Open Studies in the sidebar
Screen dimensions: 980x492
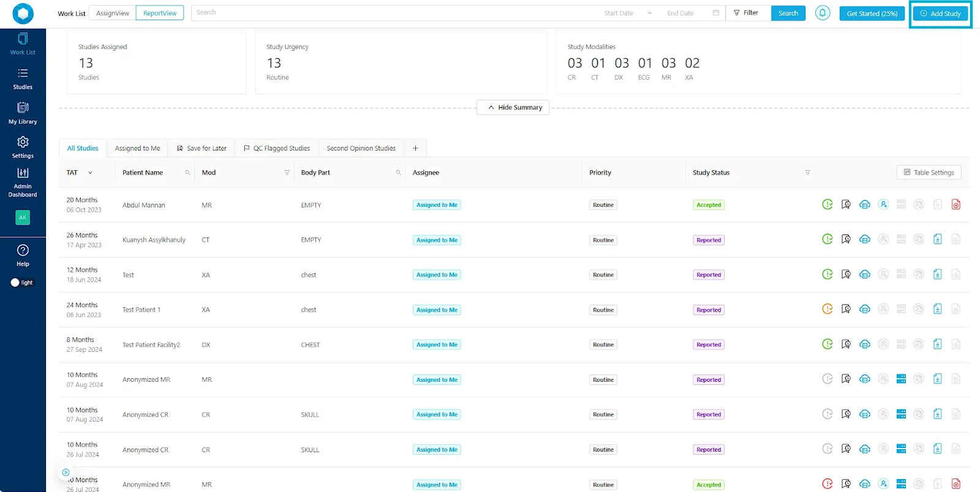tap(23, 79)
